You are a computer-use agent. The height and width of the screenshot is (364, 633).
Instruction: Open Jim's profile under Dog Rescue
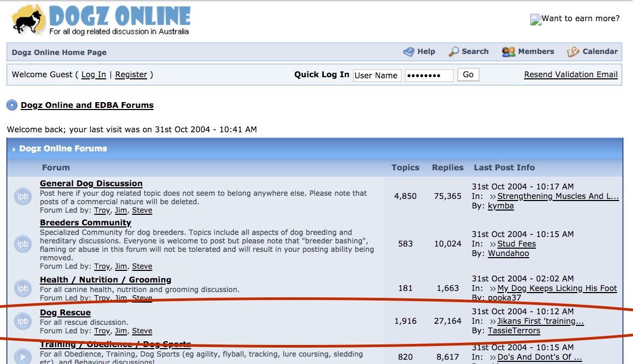(121, 331)
